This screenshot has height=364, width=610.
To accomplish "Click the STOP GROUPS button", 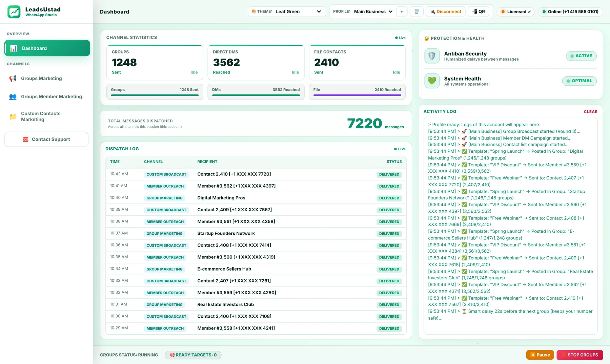I will tap(580, 355).
